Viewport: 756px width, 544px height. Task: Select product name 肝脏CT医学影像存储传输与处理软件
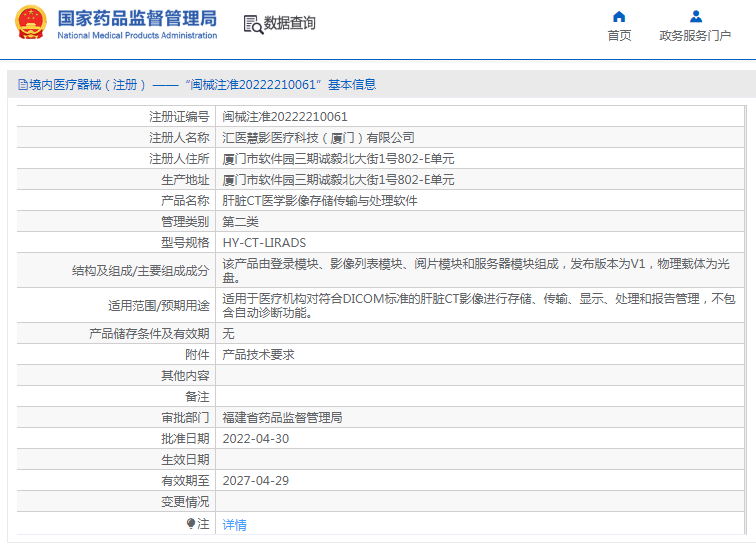pos(320,201)
